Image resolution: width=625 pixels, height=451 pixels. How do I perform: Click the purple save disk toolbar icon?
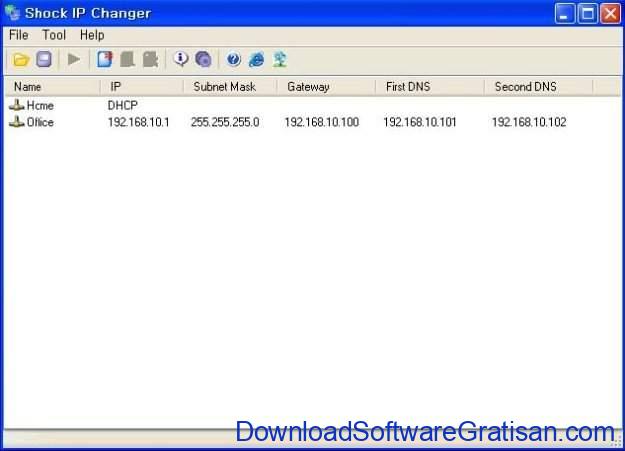pos(44,59)
